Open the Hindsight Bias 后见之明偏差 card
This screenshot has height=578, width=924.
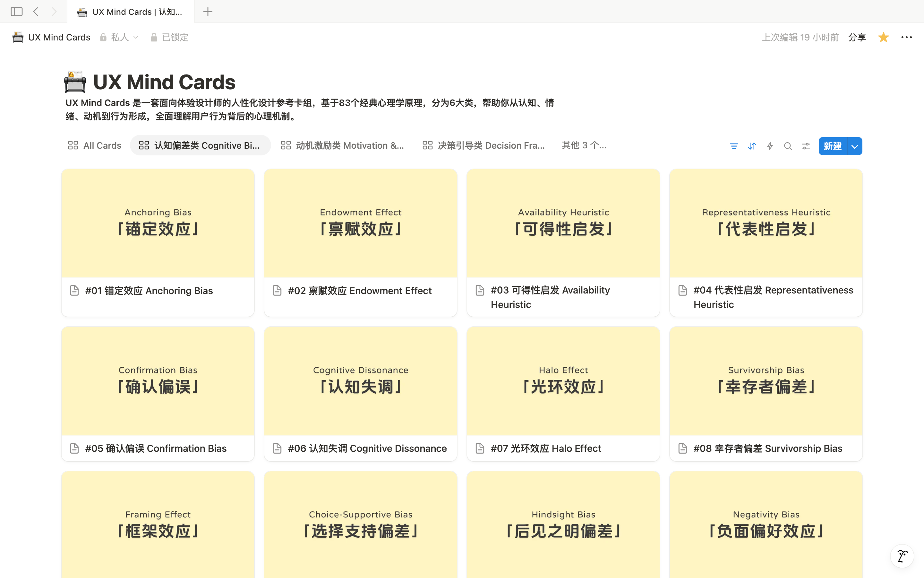coord(563,525)
